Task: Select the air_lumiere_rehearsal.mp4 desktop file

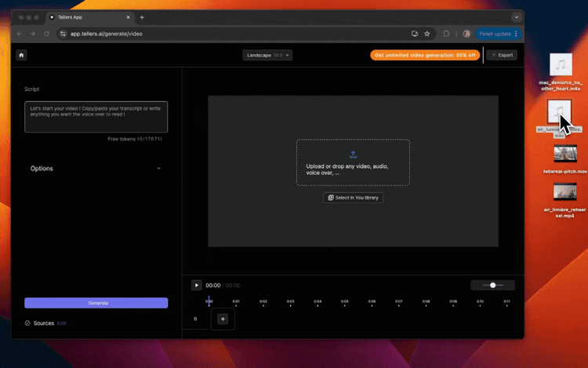Action: (x=564, y=201)
